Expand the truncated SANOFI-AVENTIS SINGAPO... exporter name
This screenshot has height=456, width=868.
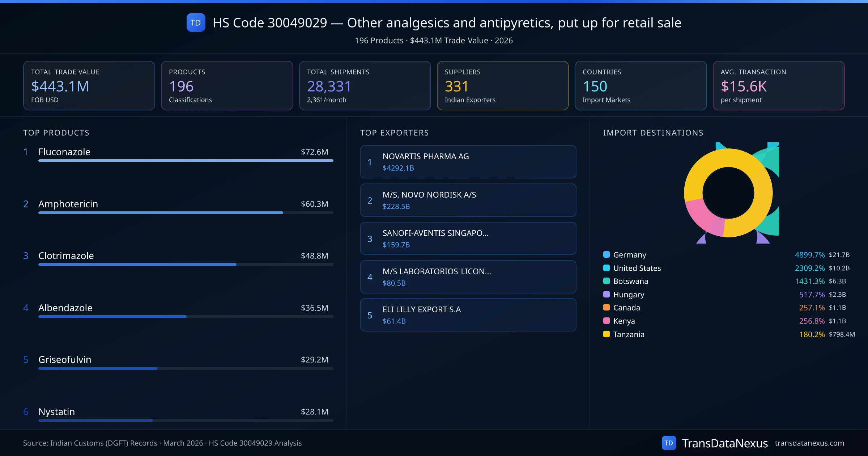435,233
